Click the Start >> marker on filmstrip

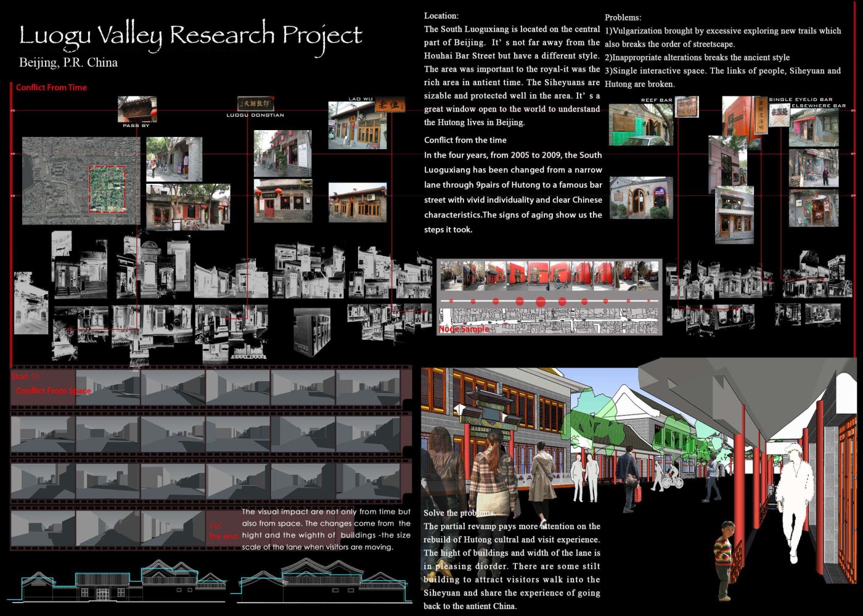[x=25, y=376]
